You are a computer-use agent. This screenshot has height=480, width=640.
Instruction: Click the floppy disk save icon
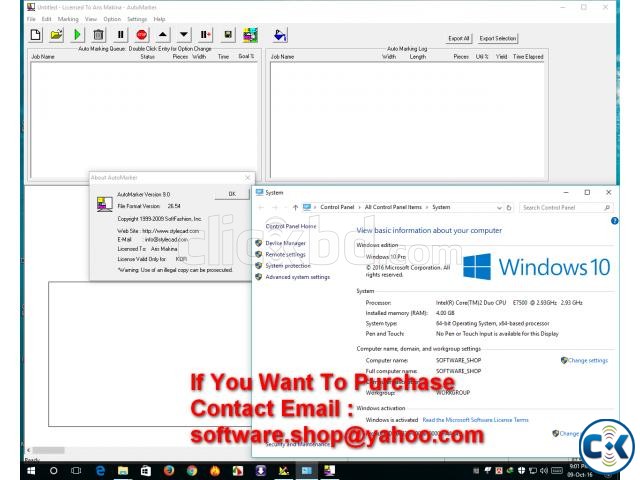(x=228, y=35)
